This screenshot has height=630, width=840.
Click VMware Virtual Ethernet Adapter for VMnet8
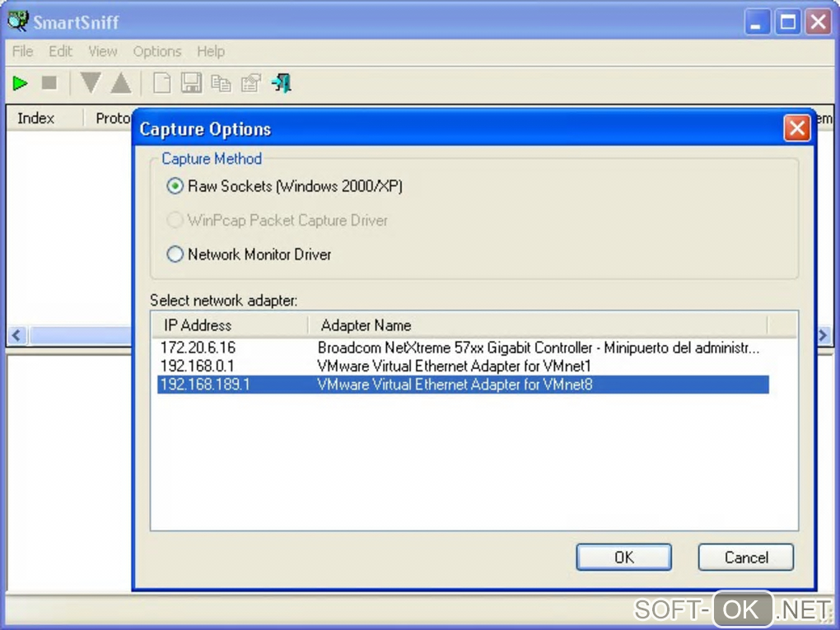455,384
